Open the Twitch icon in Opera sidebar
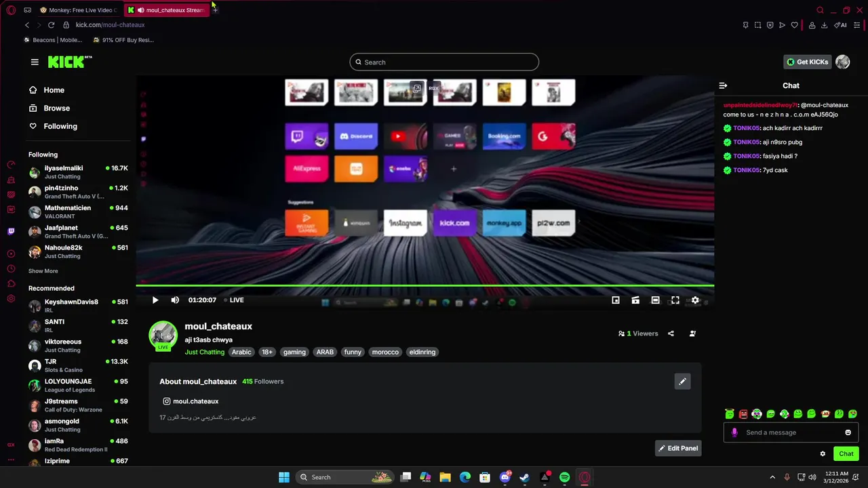 click(11, 231)
